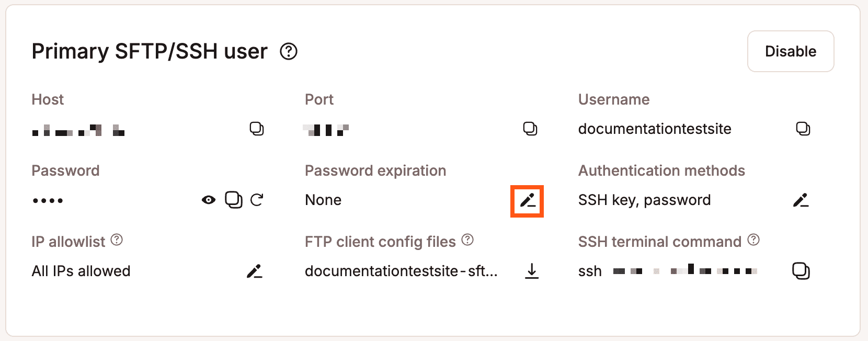The width and height of the screenshot is (868, 341).
Task: Open the IP allowlist help tooltip
Action: tap(117, 240)
